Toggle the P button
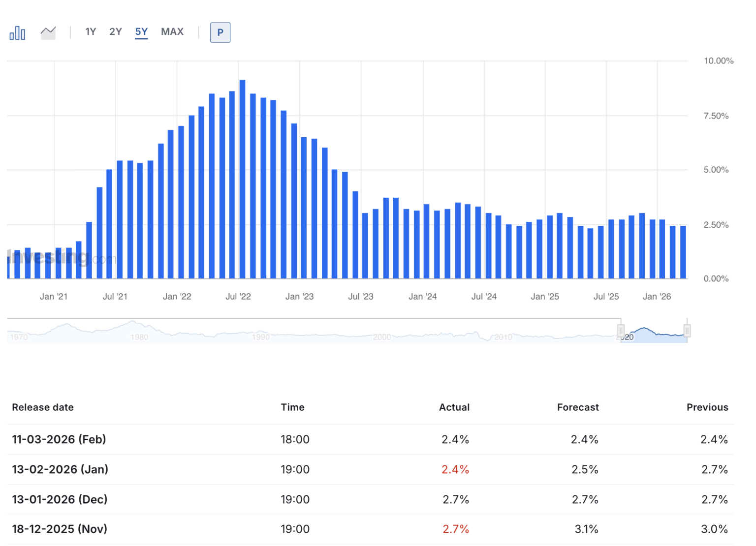Viewport: 756px width, 546px height. 220,32
